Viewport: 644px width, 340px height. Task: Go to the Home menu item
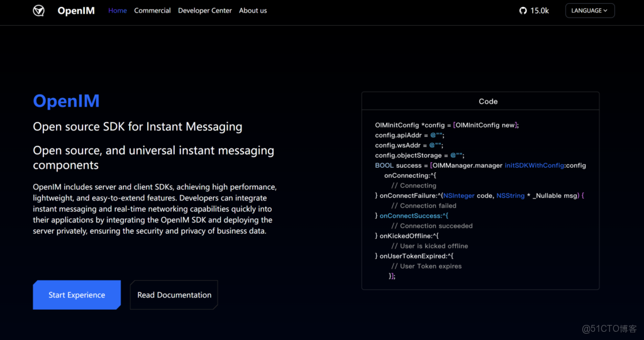[x=118, y=11]
